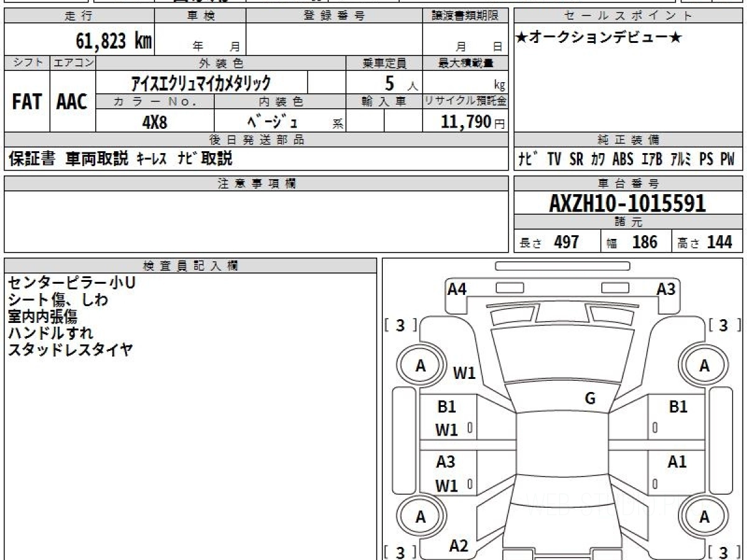The height and width of the screenshot is (560, 747).
Task: Click ナビ取説 in later-shipped parts
Action: (205, 159)
